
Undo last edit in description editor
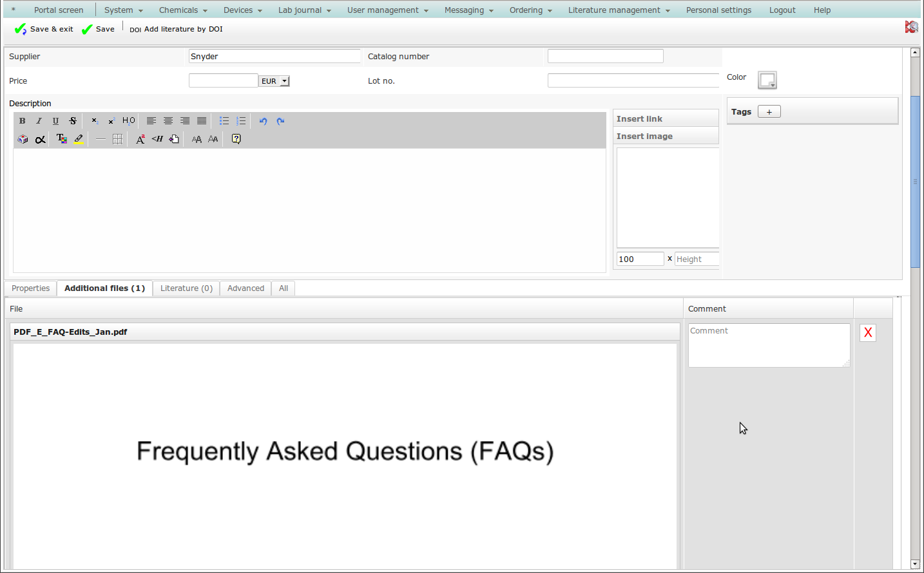(263, 121)
